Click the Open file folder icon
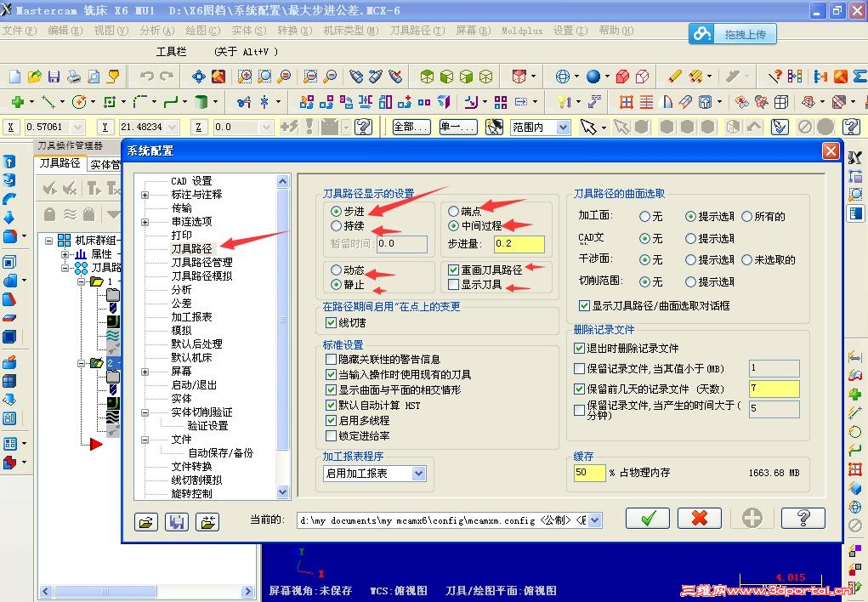Image resolution: width=868 pixels, height=602 pixels. 34,77
